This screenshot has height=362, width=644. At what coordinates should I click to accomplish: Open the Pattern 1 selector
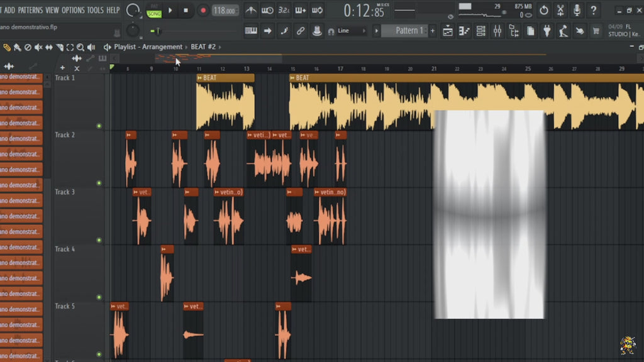409,30
